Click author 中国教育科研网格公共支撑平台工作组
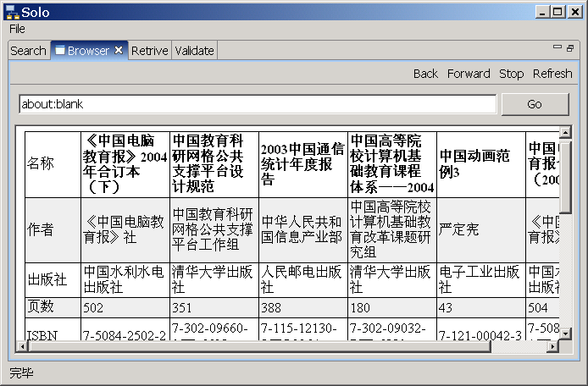Screen dimensions: 588x386 [214, 229]
